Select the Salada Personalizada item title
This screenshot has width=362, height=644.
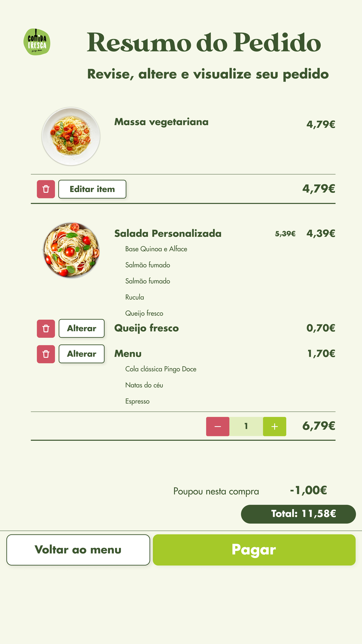(168, 233)
